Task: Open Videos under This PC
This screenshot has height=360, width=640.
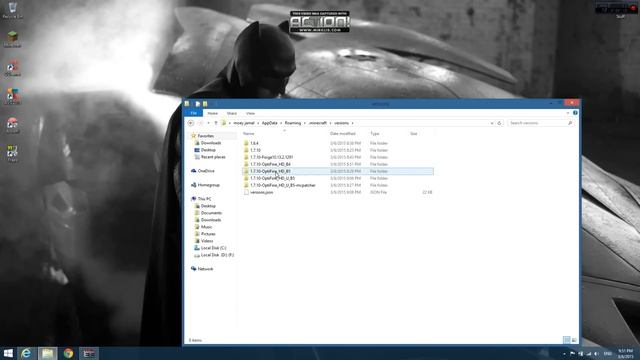Action: (207, 241)
